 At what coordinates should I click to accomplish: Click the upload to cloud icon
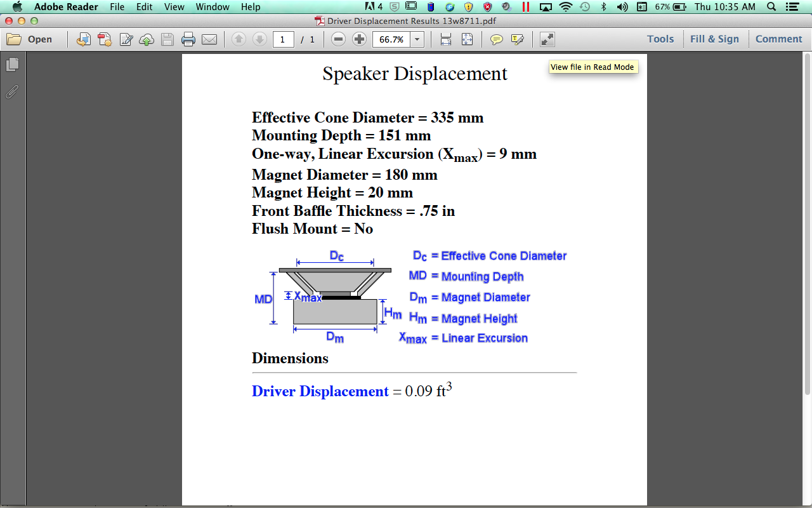tap(147, 39)
